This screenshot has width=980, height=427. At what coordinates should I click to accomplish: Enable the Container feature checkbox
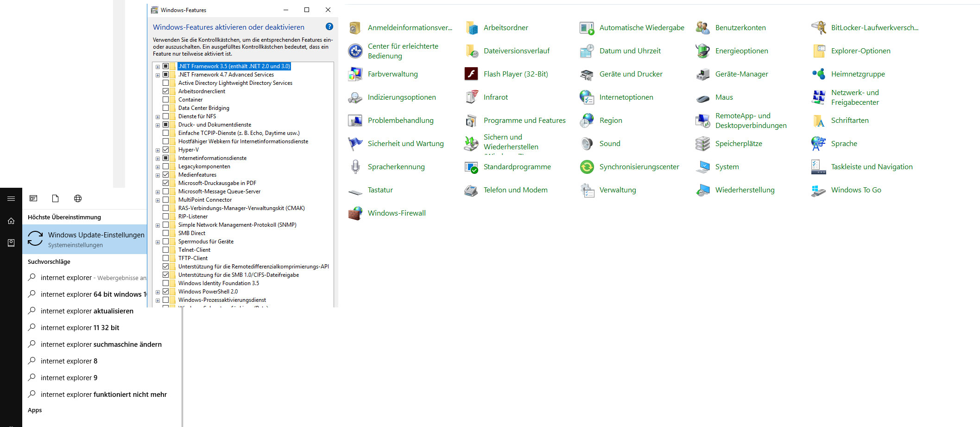(165, 99)
